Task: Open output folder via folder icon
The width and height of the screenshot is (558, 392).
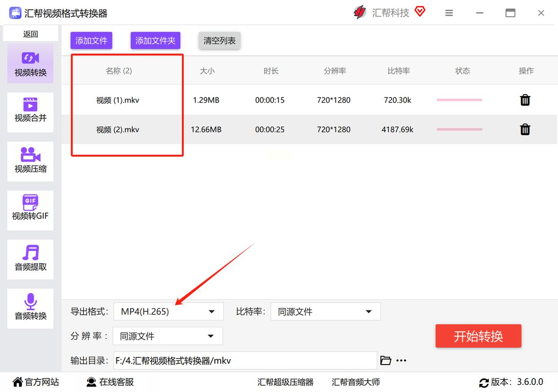Action: click(x=385, y=360)
